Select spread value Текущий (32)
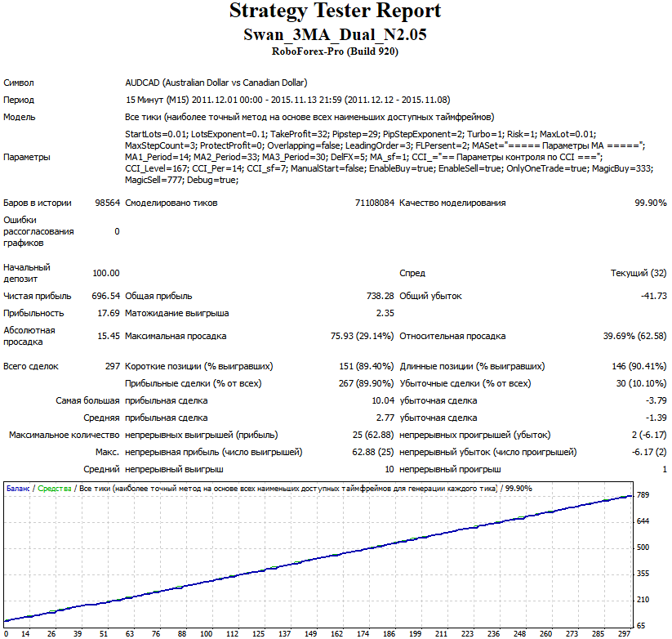 pos(639,273)
